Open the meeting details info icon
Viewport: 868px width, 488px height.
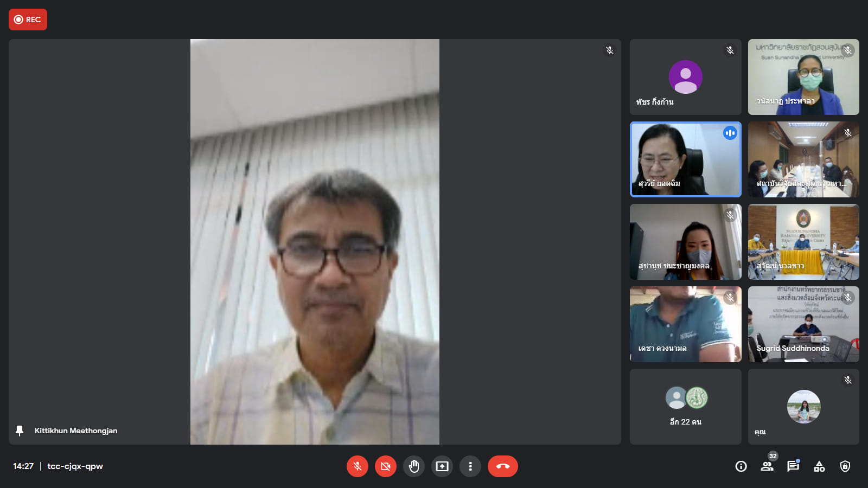point(741,466)
